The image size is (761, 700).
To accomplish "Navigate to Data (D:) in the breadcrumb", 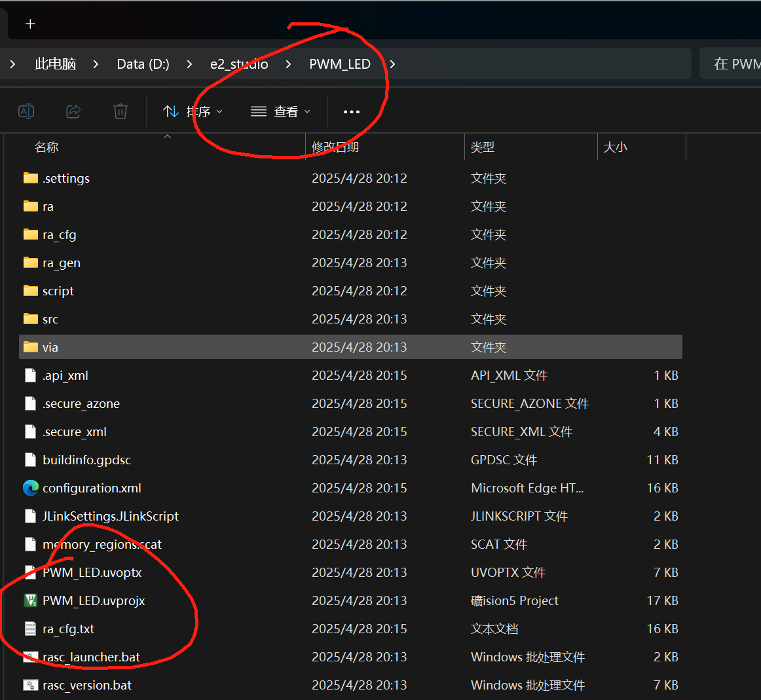I will tap(143, 64).
